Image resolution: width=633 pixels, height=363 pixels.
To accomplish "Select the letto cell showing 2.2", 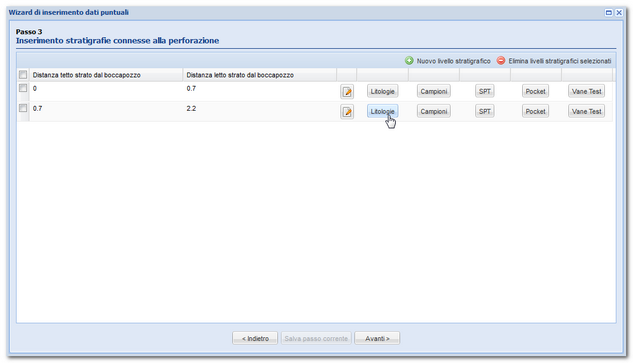I will click(260, 111).
